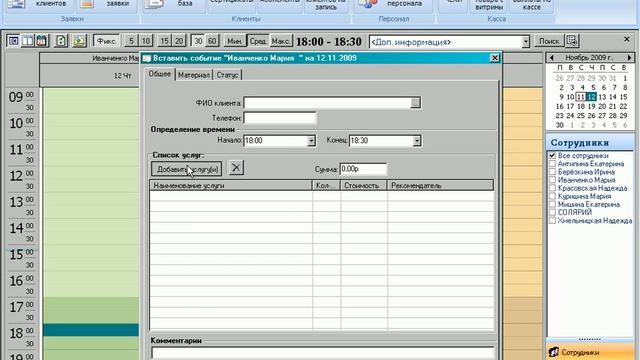Check the Иванченко Мария checkbox
The width and height of the screenshot is (640, 360).
pos(552,180)
